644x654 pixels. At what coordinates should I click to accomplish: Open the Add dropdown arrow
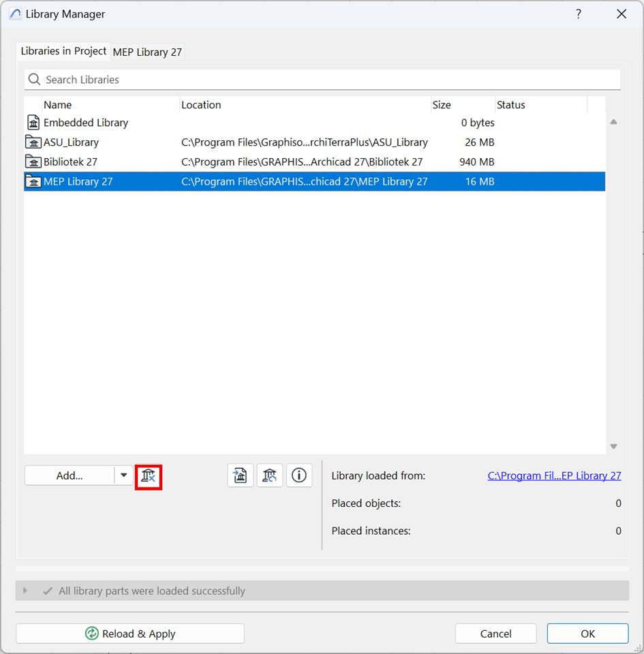[x=123, y=476]
